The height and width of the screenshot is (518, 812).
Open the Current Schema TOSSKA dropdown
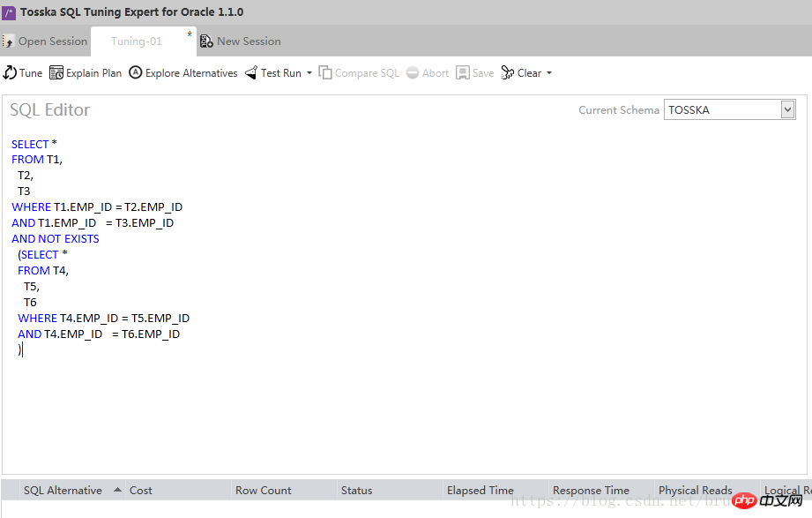coord(788,109)
